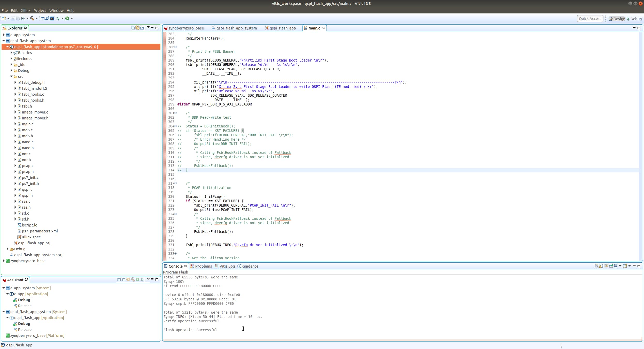Click the hammer build icon in Assistant
This screenshot has height=349, width=644.
[133, 280]
